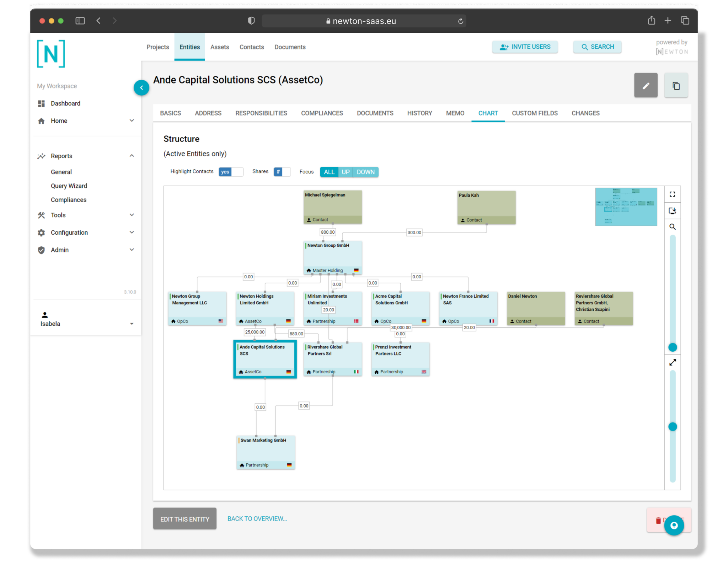Click the edit entity pencil icon
This screenshot has height=565, width=728.
(x=646, y=85)
